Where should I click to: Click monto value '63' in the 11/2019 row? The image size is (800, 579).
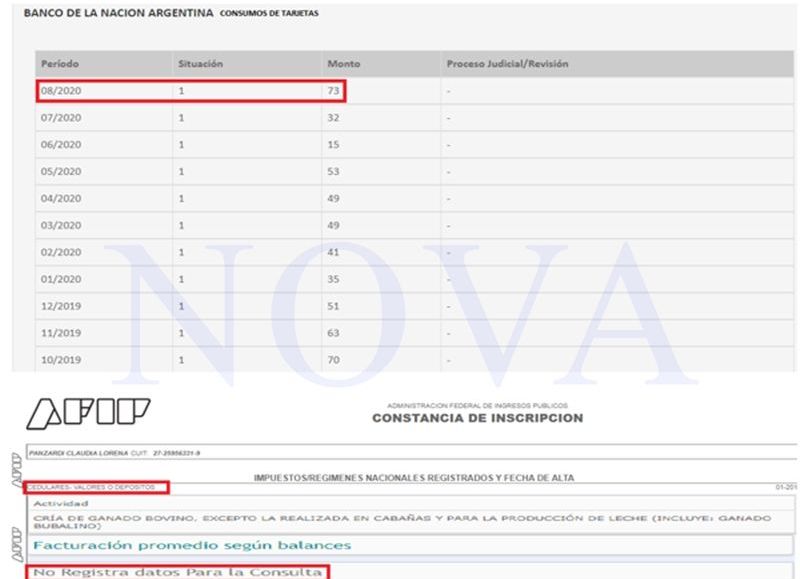(333, 333)
